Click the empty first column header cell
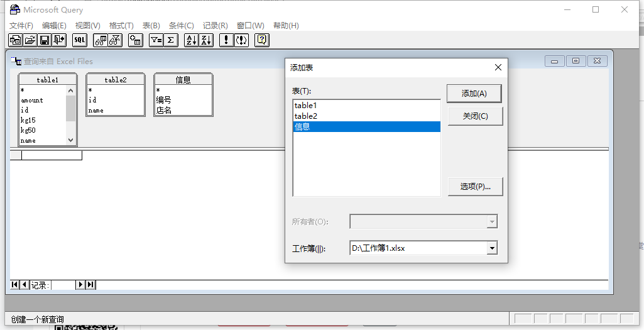 [52, 155]
